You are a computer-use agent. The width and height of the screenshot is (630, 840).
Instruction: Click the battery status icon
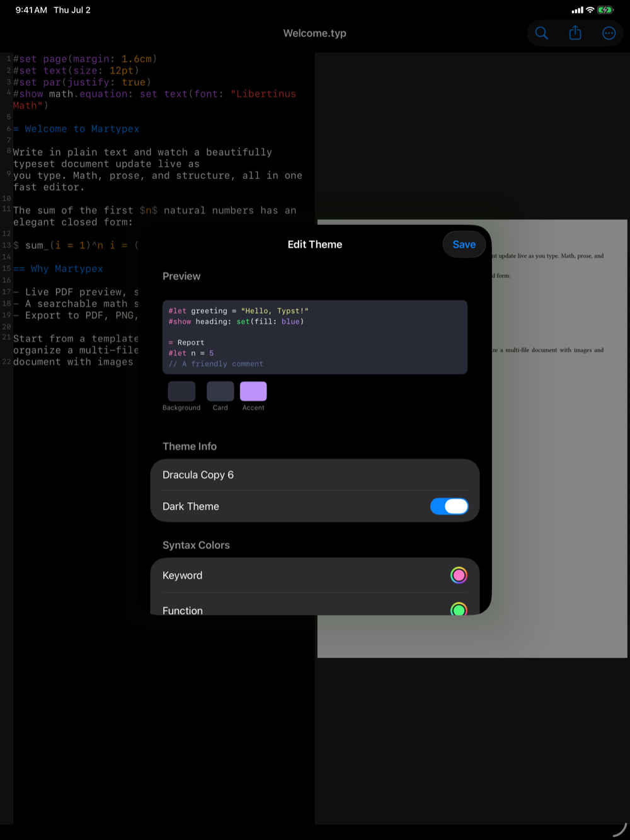click(x=605, y=10)
